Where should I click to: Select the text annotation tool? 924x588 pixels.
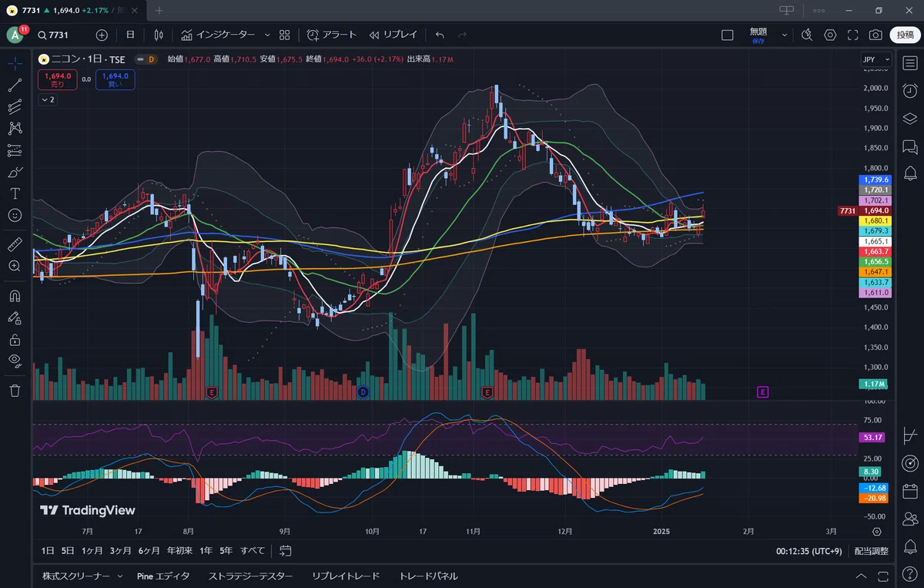point(15,193)
